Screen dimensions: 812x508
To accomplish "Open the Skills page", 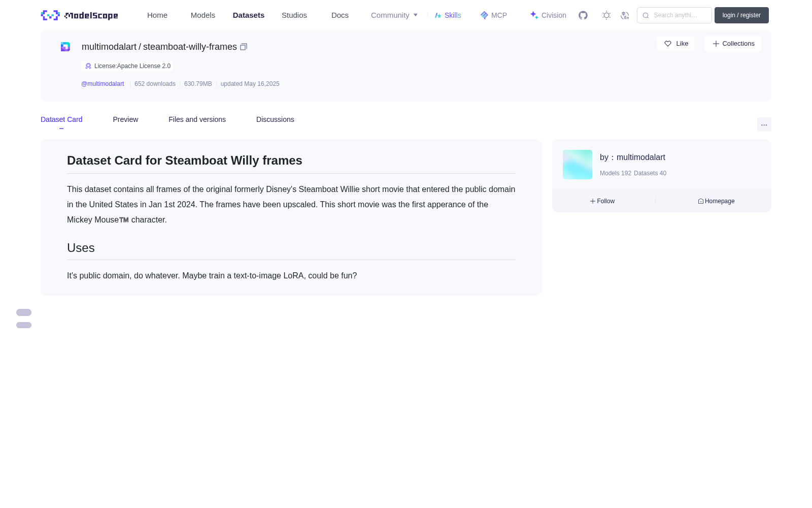I will [448, 15].
